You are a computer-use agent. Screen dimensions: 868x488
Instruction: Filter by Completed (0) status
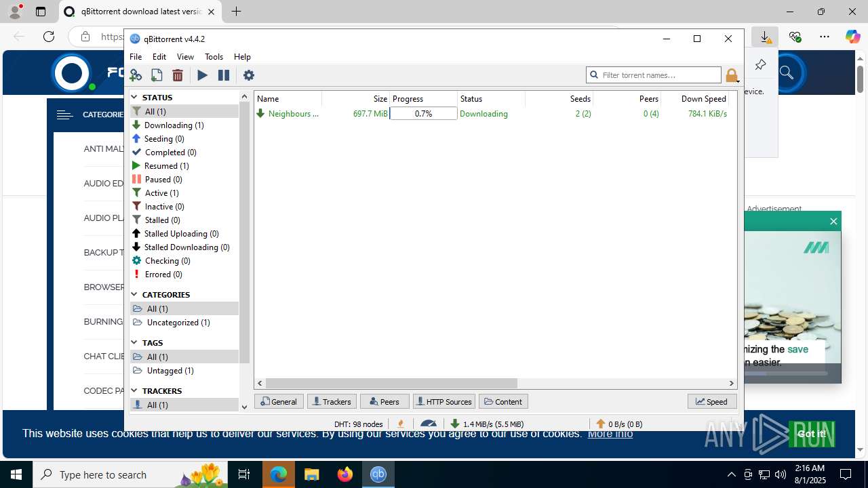click(x=184, y=152)
